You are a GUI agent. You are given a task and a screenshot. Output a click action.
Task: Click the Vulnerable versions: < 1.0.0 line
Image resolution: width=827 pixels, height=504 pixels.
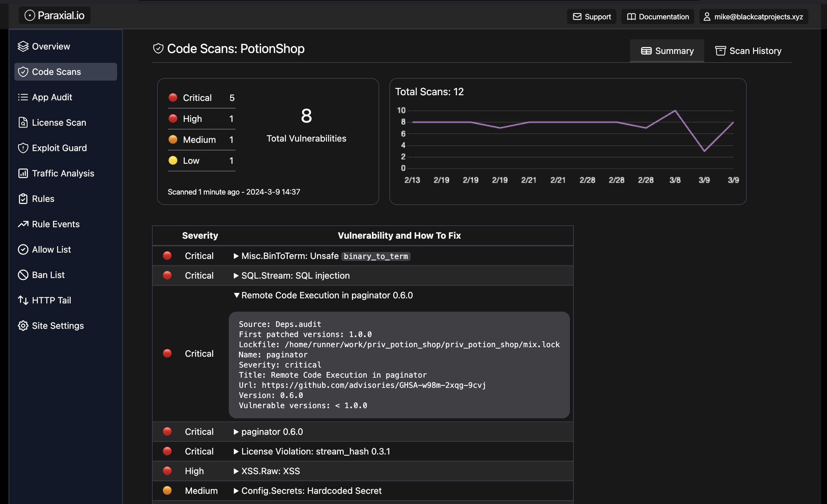click(x=303, y=405)
